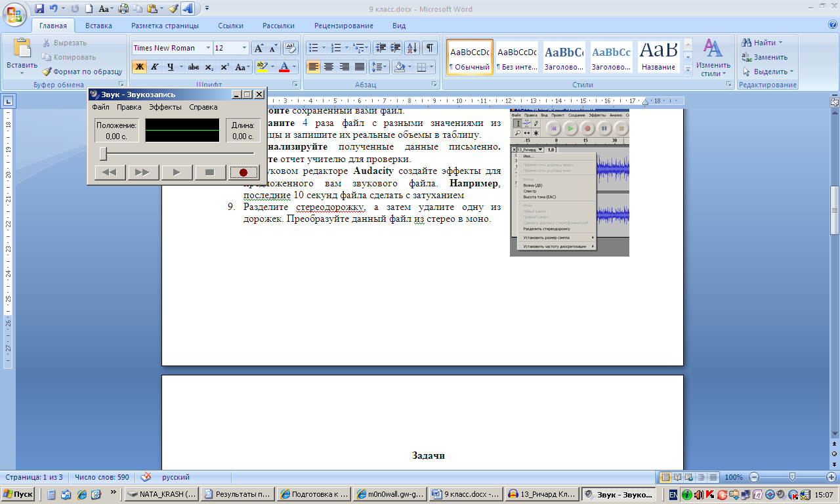The height and width of the screenshot is (504, 840).
Task: Clear formatting with the eraser icon
Action: (291, 48)
